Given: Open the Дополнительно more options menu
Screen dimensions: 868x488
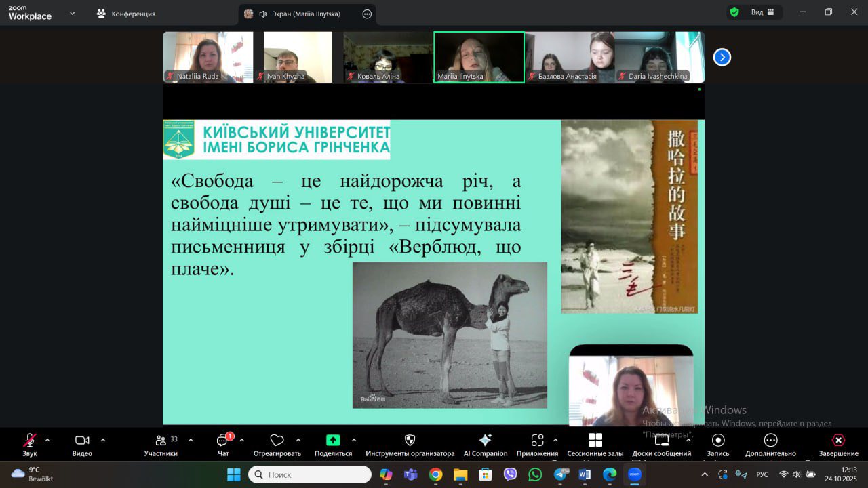Looking at the screenshot, I should [770, 441].
